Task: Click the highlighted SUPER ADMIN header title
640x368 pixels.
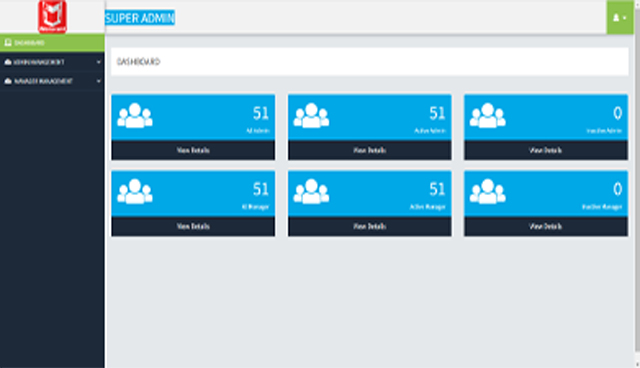Action: point(140,18)
